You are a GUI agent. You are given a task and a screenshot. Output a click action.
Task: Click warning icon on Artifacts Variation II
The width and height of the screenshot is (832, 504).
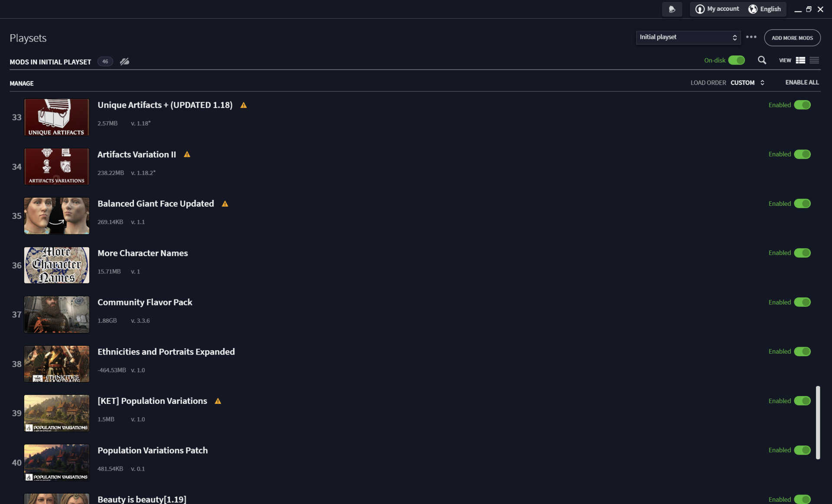[187, 154]
